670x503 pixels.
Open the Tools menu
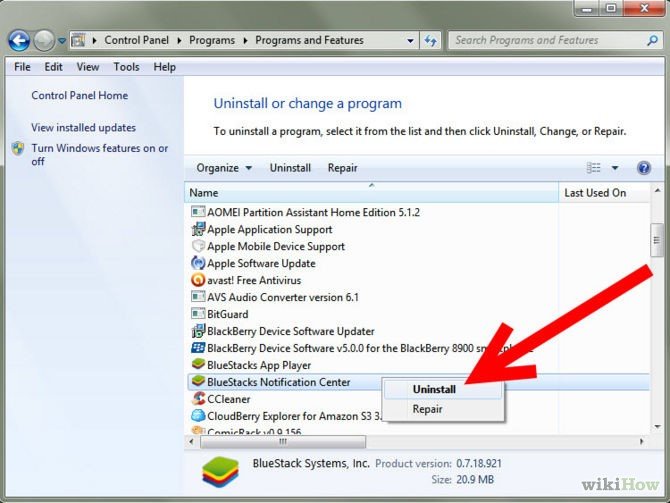tap(126, 67)
